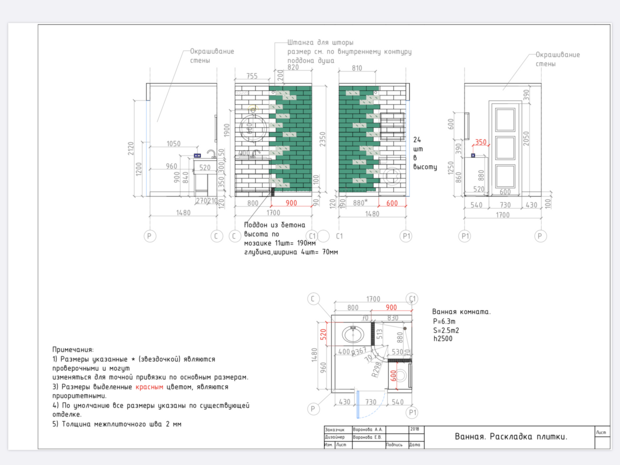This screenshot has height=465, width=620.
Task: Select the perimeter value 'P=6.3m'
Action: pos(444,321)
